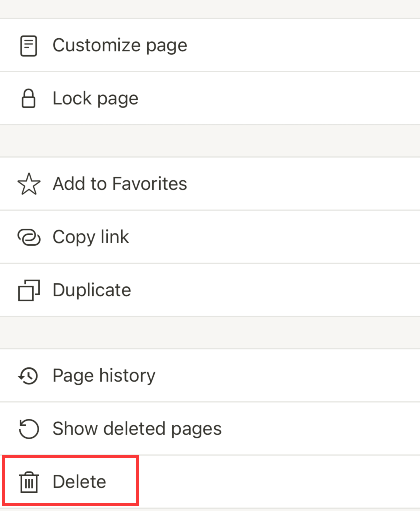Viewport: 420px width, 511px height.
Task: Click the star icon for Favorites
Action: (29, 184)
